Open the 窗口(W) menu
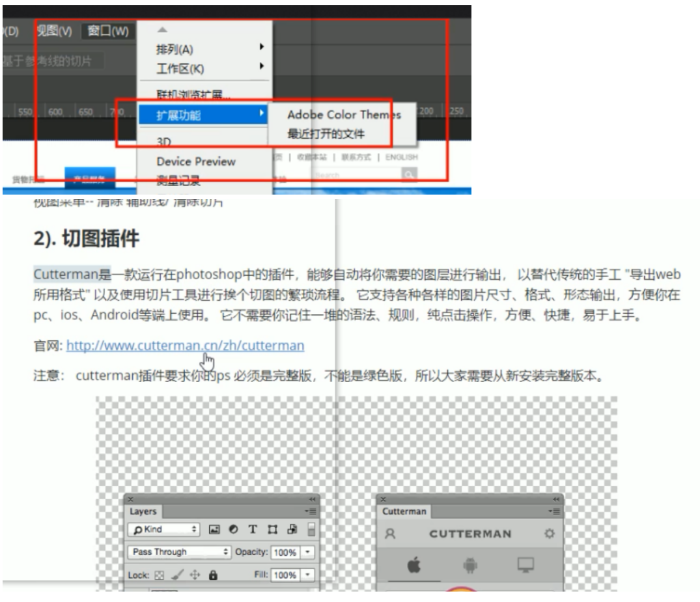The height and width of the screenshot is (602, 700). (108, 31)
